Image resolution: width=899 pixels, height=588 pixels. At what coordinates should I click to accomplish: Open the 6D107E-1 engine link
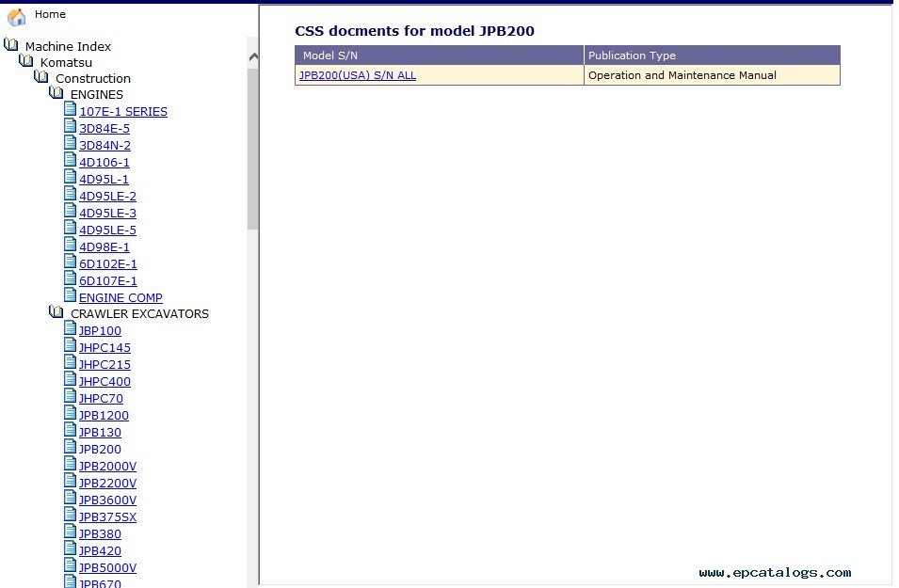pyautogui.click(x=108, y=280)
